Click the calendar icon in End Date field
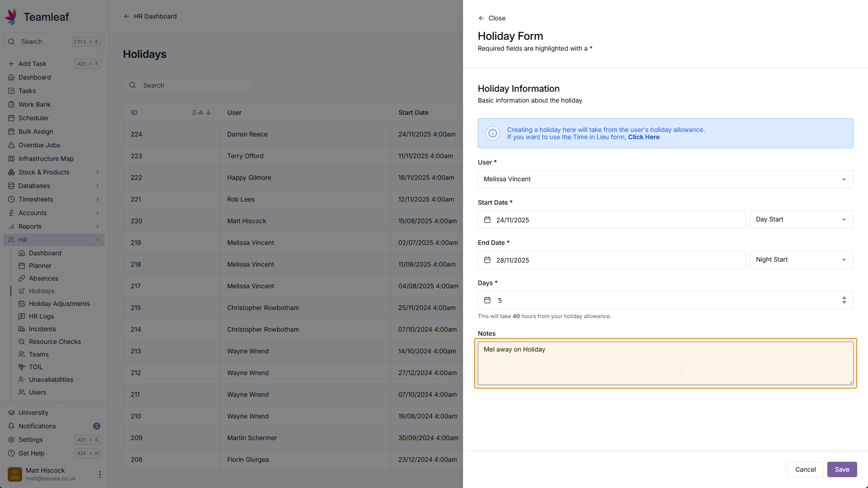Image resolution: width=868 pixels, height=488 pixels. point(487,260)
